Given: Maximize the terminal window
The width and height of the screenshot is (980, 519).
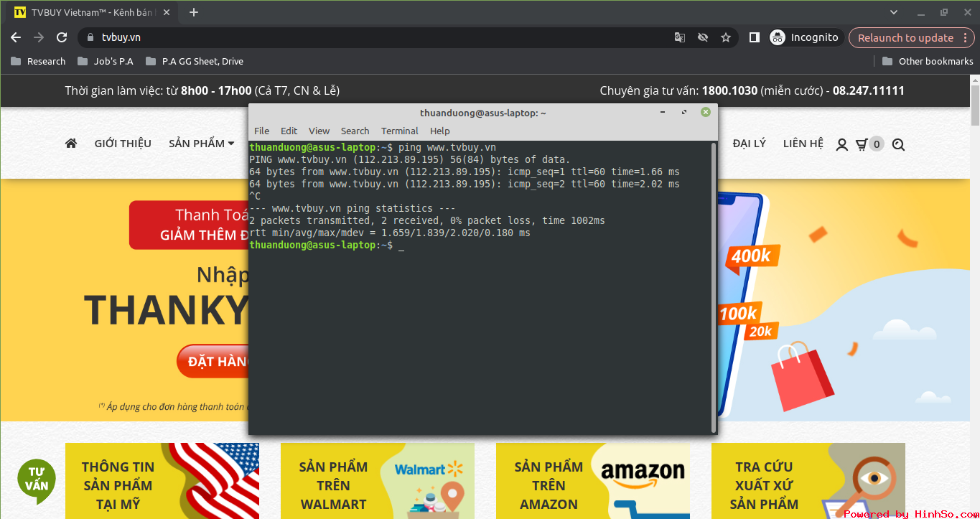Looking at the screenshot, I should [684, 112].
